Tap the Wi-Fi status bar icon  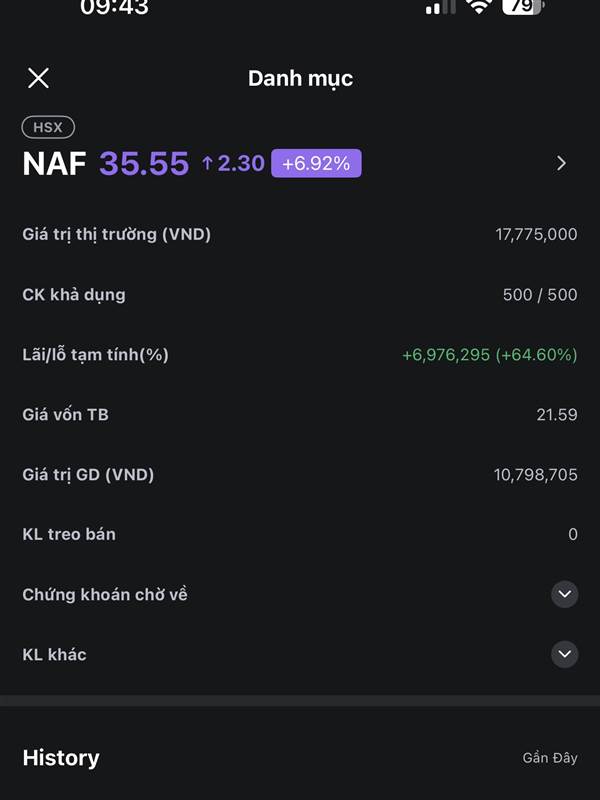(478, 6)
